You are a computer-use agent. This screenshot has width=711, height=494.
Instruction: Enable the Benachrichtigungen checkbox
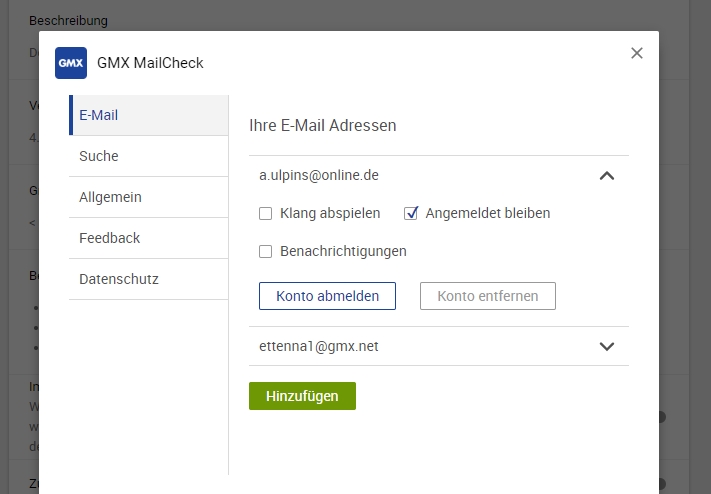265,251
